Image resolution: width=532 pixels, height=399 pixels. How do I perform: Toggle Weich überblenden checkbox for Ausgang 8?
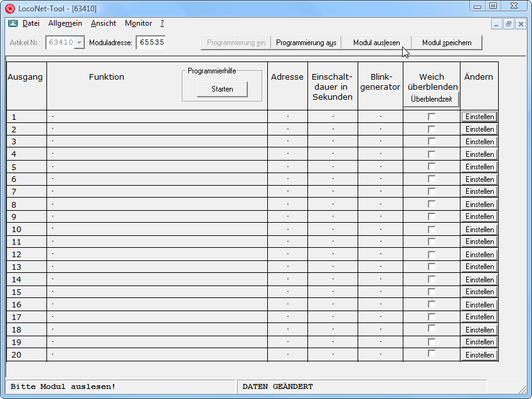click(x=432, y=204)
